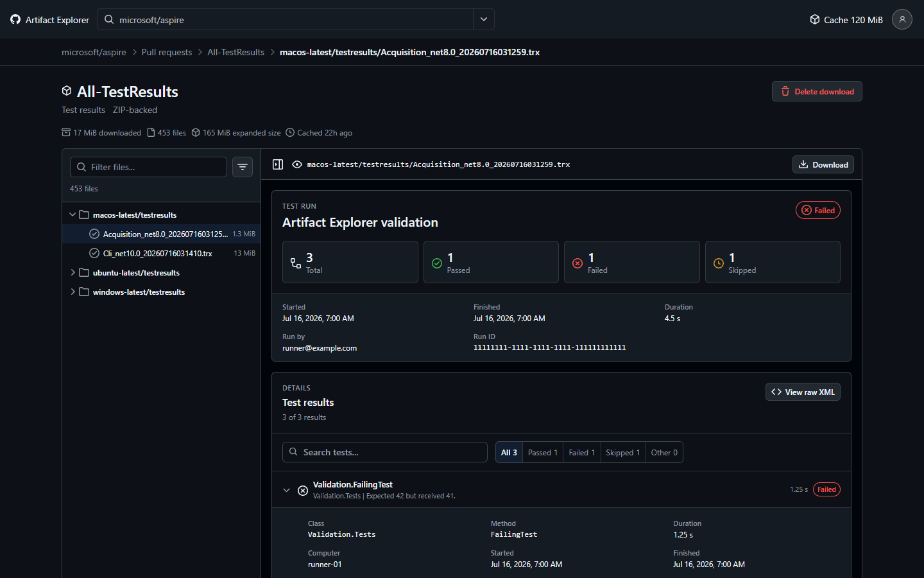Viewport: 924px width, 578px height.
Task: Click the Failed badge on Validation.FailingTest row
Action: [826, 489]
